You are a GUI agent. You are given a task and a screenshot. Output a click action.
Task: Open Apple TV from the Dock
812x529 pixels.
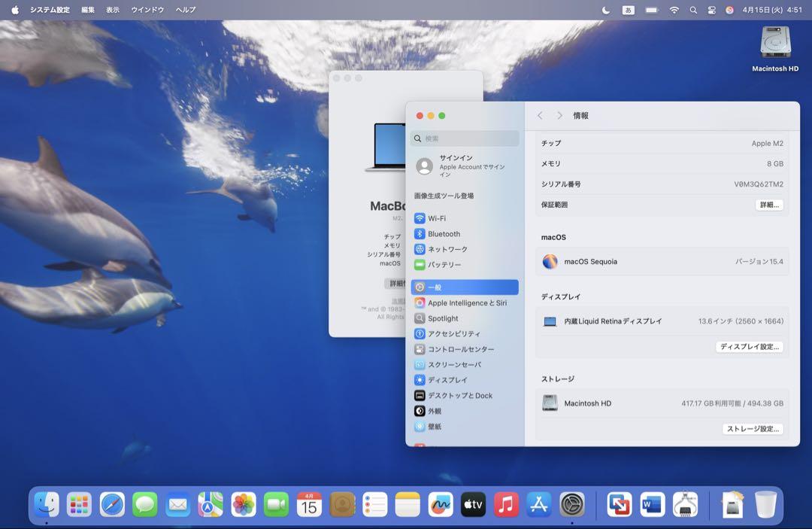tap(473, 505)
